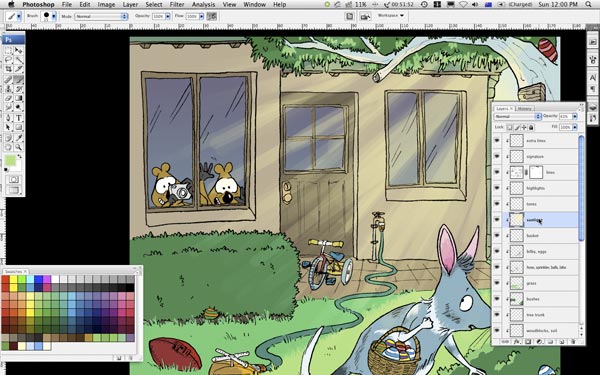
Task: Select the Path Selection tool
Action: pos(8,127)
